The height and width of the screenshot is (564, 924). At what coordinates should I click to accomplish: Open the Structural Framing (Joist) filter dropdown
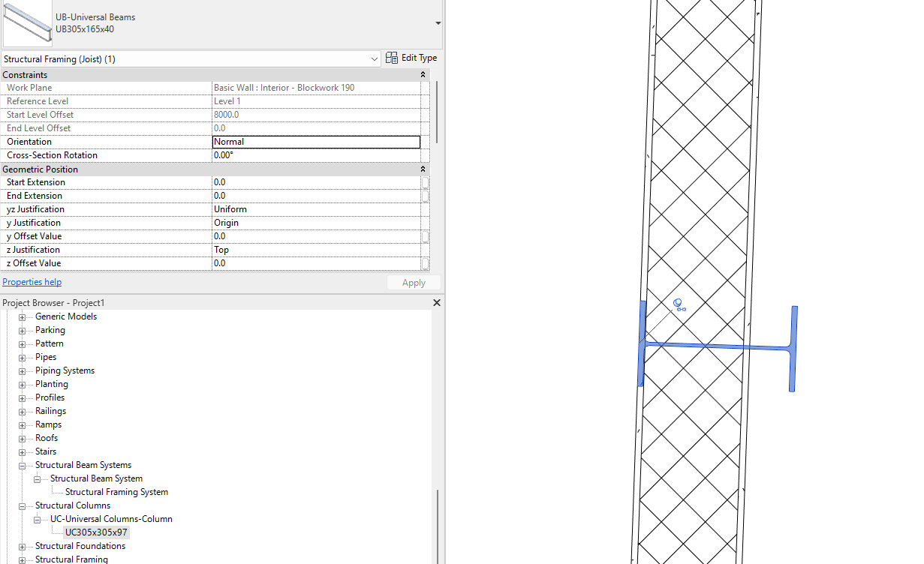[374, 58]
